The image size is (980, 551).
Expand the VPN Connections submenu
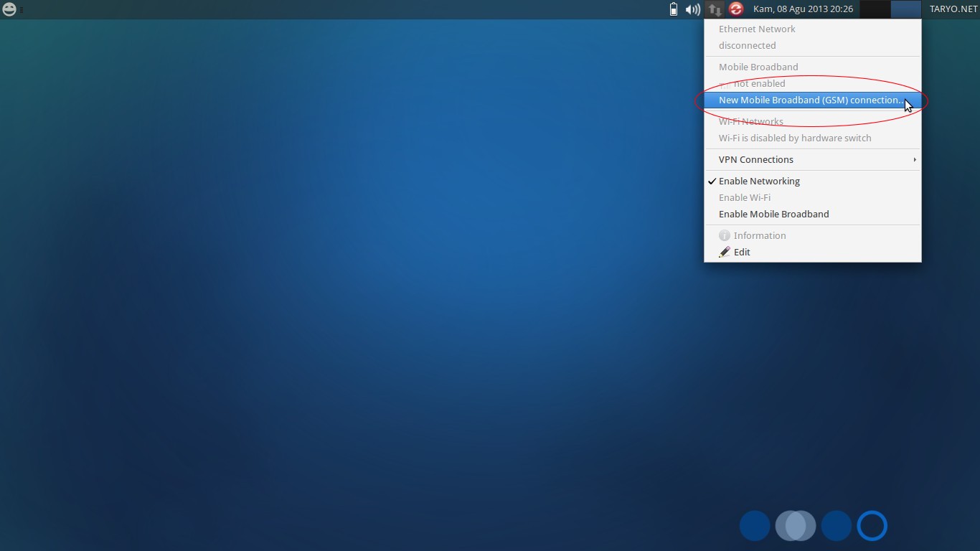813,159
